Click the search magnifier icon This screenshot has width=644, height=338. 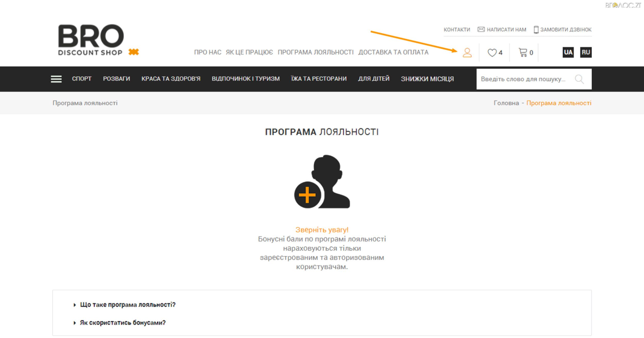(x=579, y=79)
